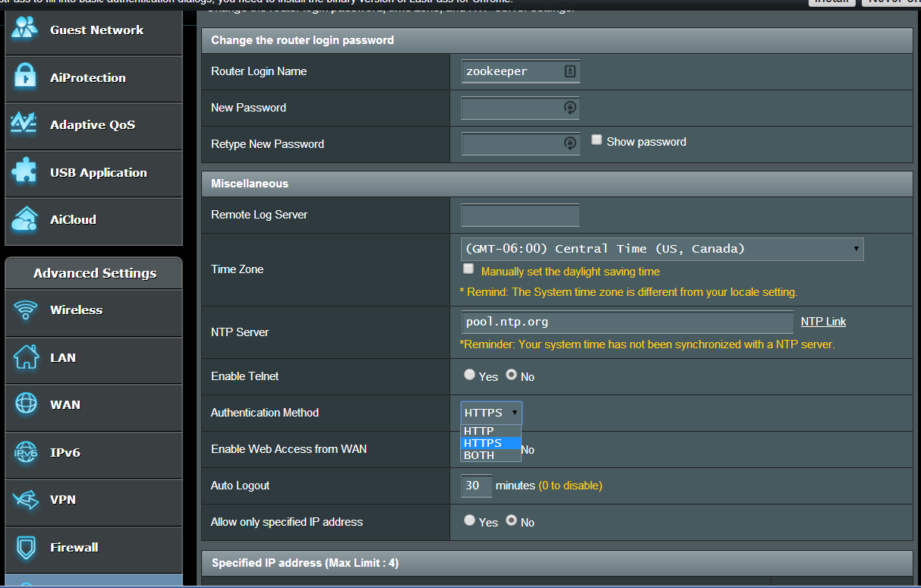Click the password icon in Retype New Password field

[569, 143]
